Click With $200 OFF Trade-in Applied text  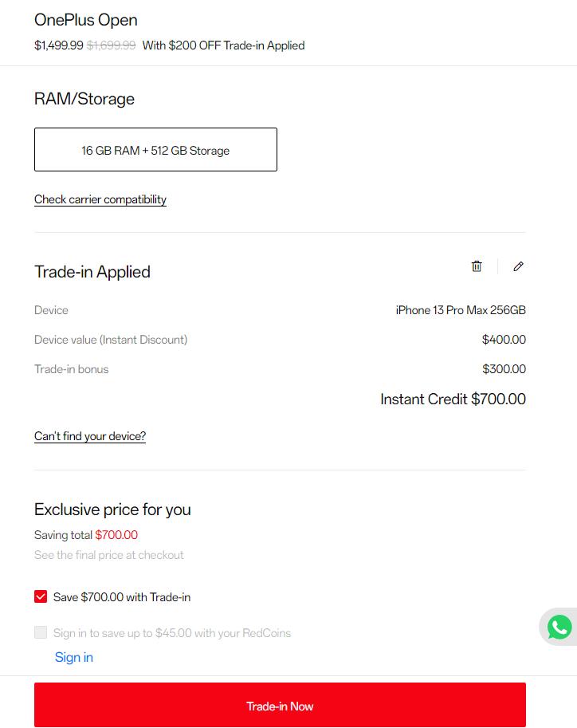pos(223,45)
